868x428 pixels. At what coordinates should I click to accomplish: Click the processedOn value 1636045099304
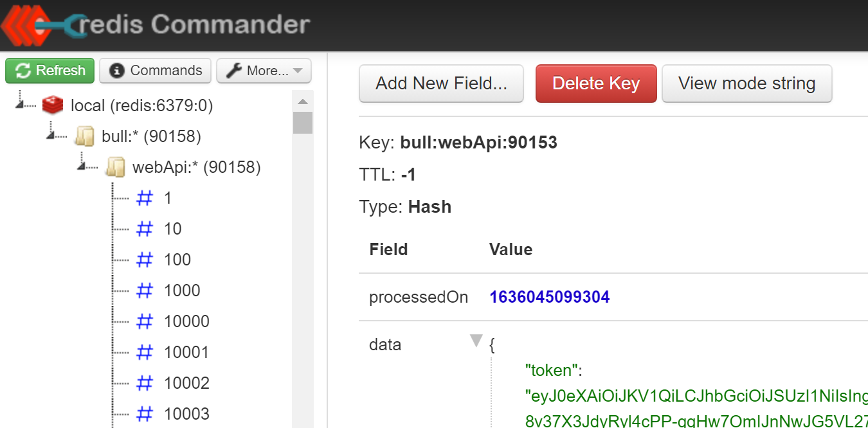(x=549, y=297)
